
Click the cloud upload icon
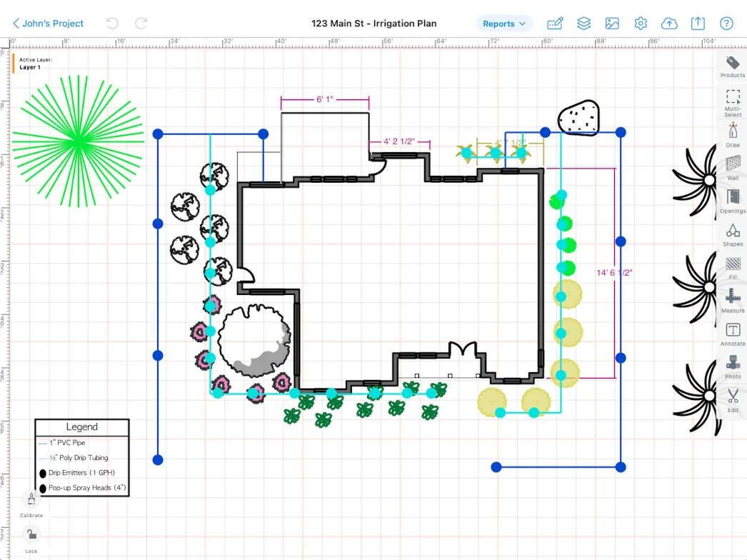[669, 24]
